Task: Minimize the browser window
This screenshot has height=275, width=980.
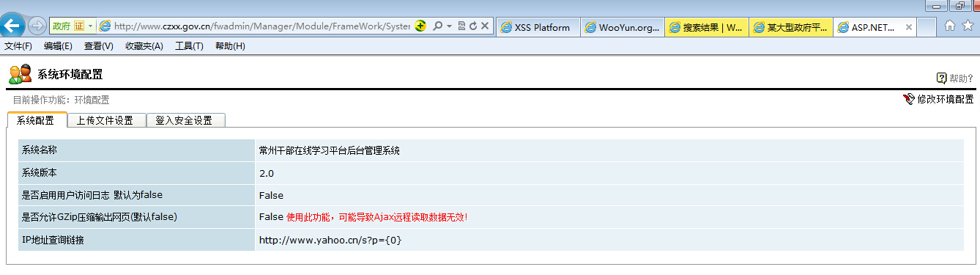Action: point(937,6)
